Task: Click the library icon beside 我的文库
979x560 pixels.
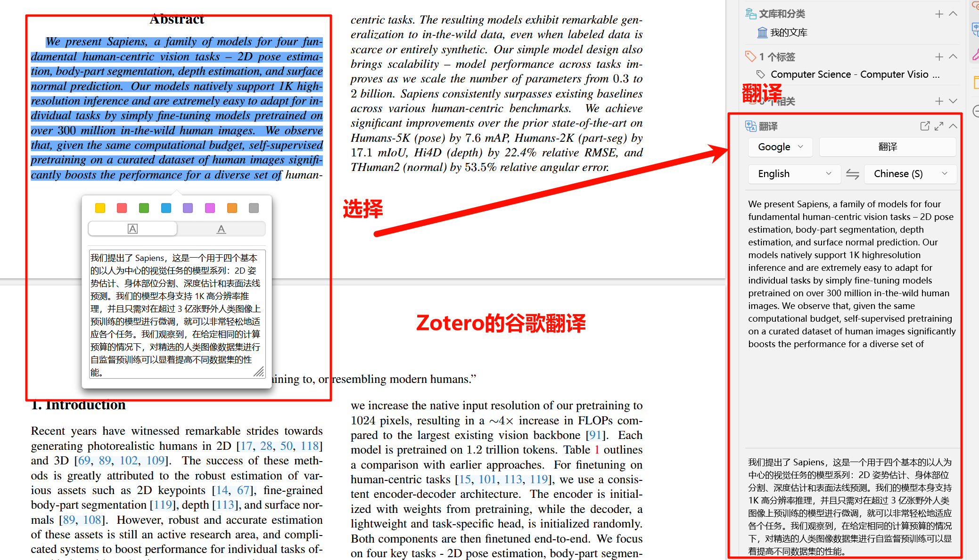Action: point(762,32)
